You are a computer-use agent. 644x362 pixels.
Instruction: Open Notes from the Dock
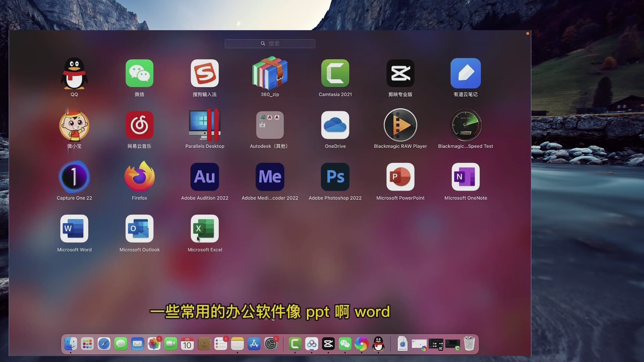237,344
